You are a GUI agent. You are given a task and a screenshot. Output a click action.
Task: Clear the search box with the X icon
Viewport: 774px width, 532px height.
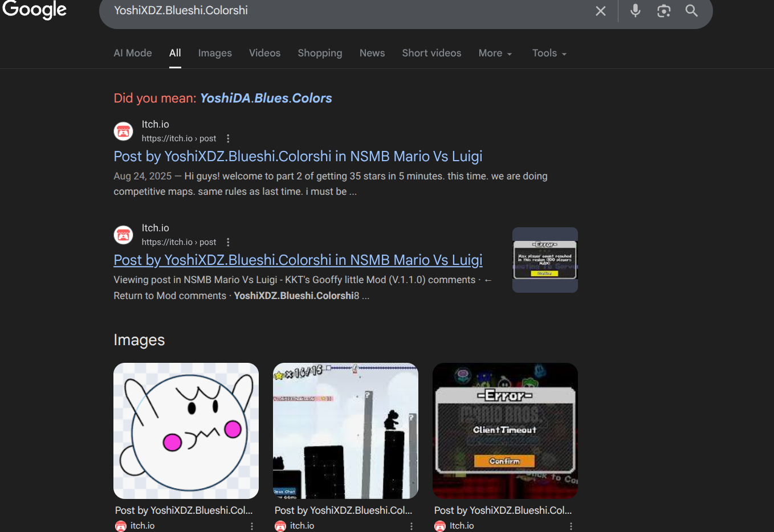[x=601, y=11]
